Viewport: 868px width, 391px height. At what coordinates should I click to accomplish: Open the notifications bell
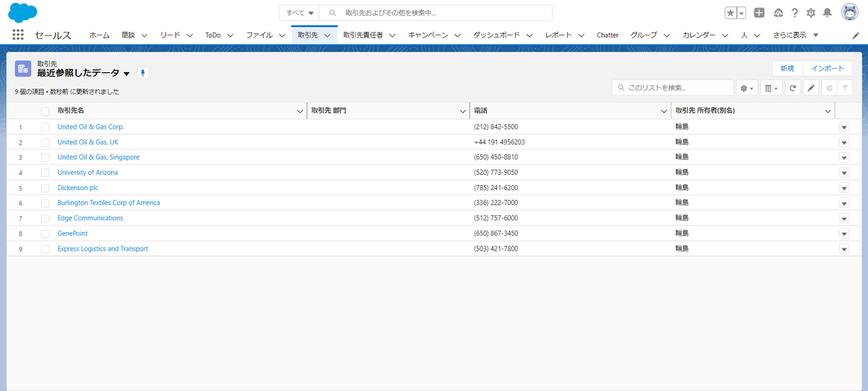(x=827, y=13)
